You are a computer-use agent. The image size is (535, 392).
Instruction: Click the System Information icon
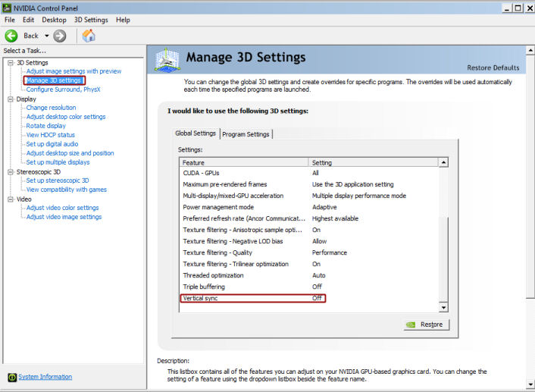click(x=12, y=377)
